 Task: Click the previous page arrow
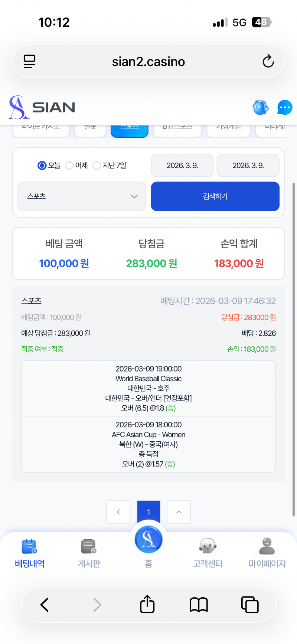118,512
